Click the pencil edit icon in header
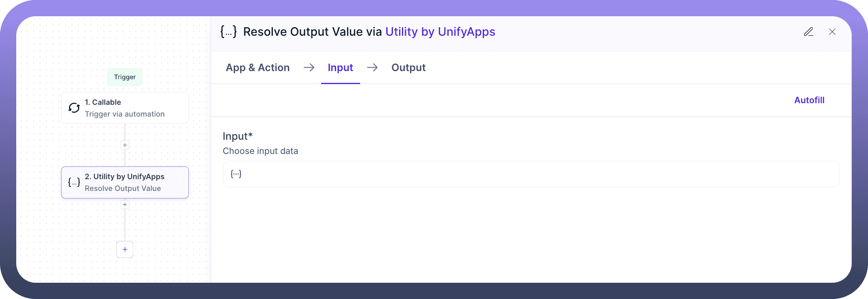 pyautogui.click(x=808, y=32)
